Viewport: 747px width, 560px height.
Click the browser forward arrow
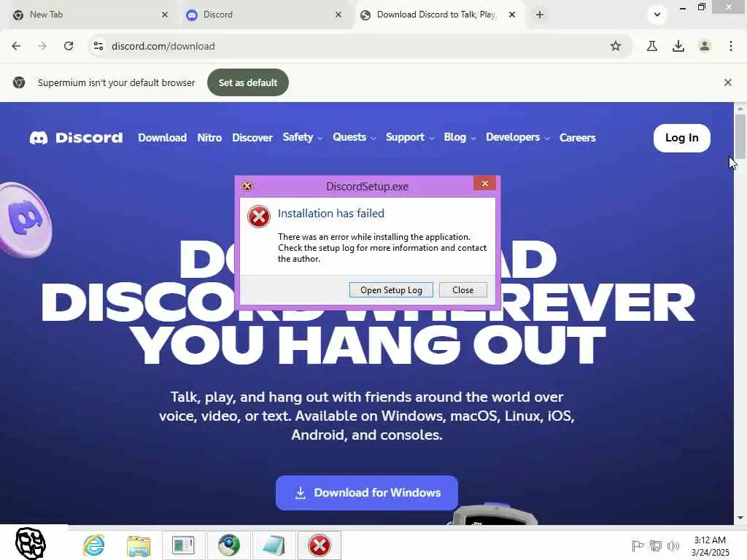tap(42, 46)
